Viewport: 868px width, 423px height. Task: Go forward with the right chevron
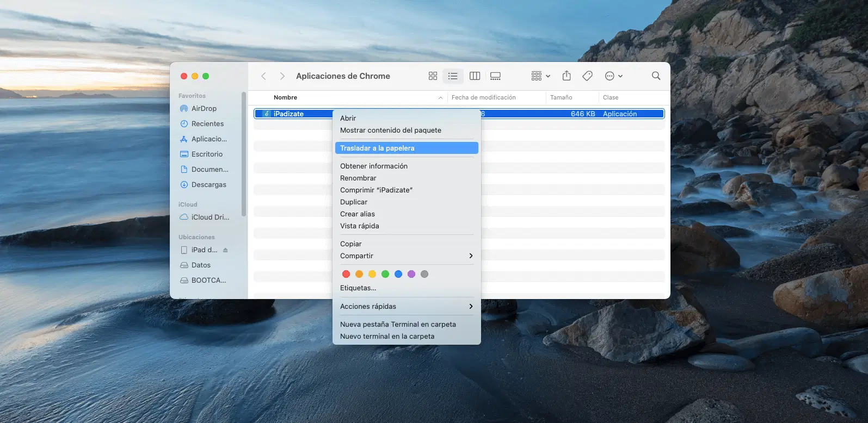point(282,76)
